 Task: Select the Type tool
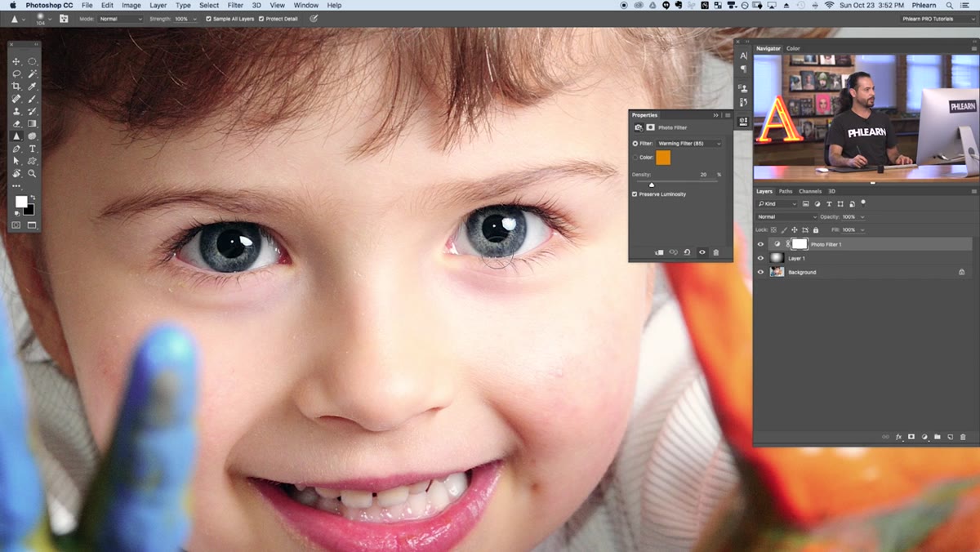[33, 149]
